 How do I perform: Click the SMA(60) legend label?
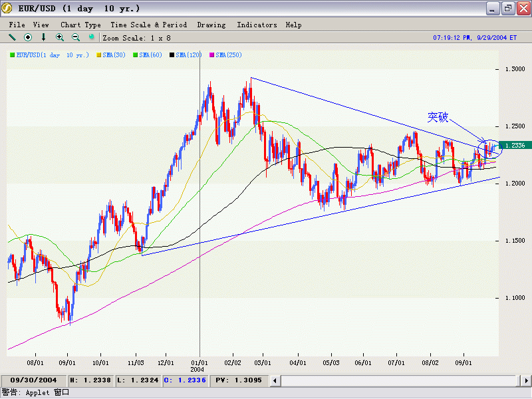click(x=150, y=55)
